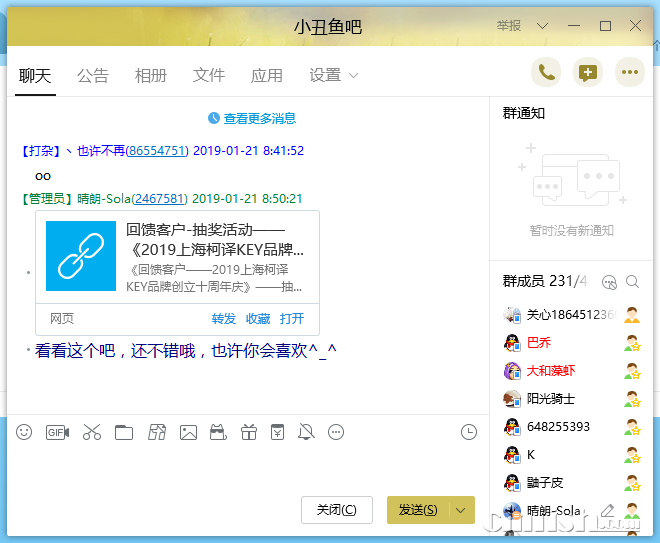Click the group payment icon
The image size is (660, 543).
(277, 432)
